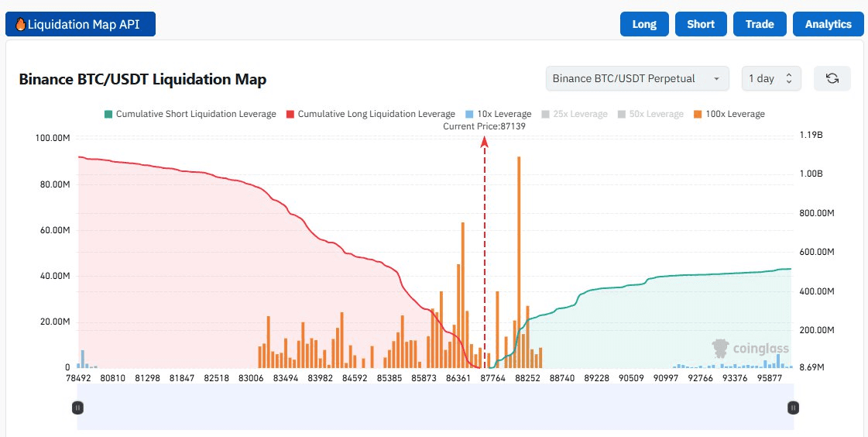Hide the 100x Leverage series
Image resolution: width=868 pixels, height=437 pixels.
[x=728, y=114]
